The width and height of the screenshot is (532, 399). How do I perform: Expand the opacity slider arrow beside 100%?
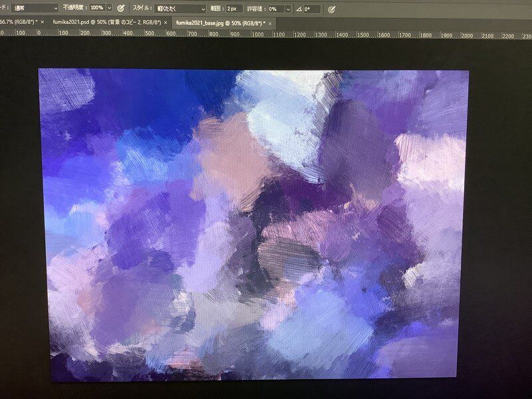click(109, 9)
